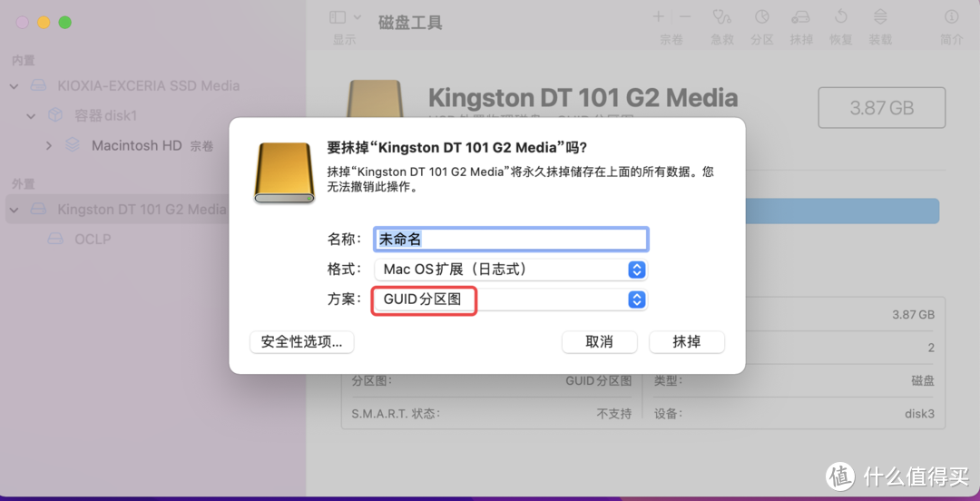980x501 pixels.
Task: Click the 名称 name input field
Action: (x=511, y=239)
